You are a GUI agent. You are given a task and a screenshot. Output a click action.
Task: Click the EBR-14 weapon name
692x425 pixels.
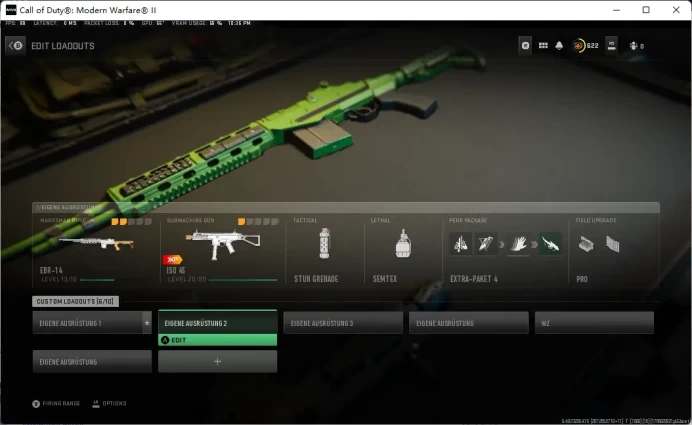[x=51, y=270]
